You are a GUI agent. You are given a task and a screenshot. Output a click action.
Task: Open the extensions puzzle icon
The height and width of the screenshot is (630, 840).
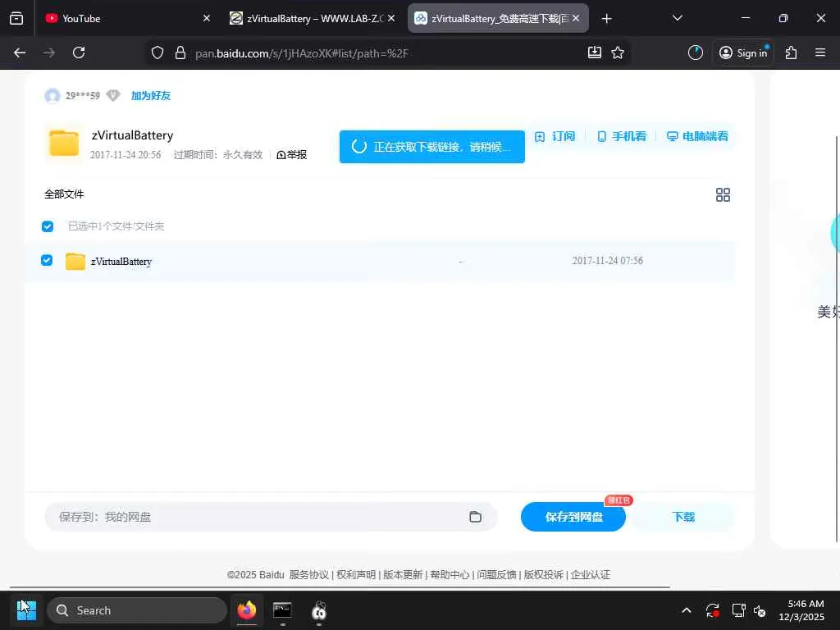point(792,52)
